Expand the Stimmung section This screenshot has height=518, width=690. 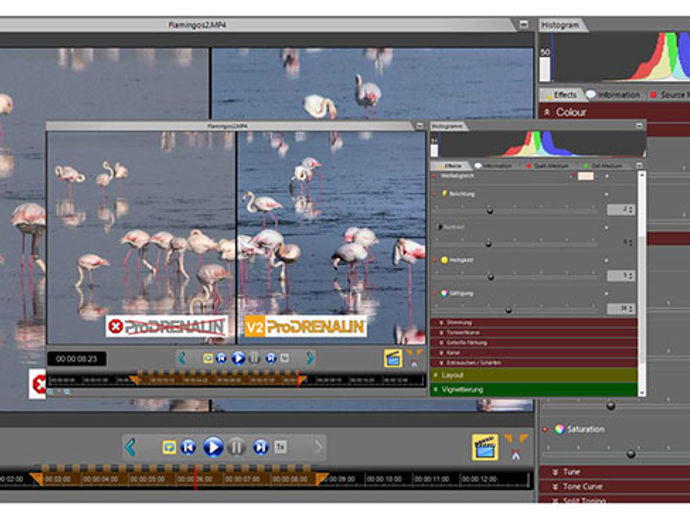534,323
